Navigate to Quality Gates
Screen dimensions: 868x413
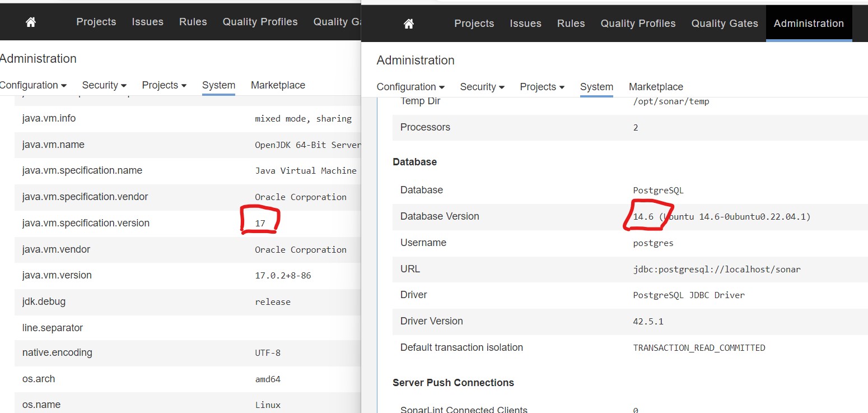(724, 23)
